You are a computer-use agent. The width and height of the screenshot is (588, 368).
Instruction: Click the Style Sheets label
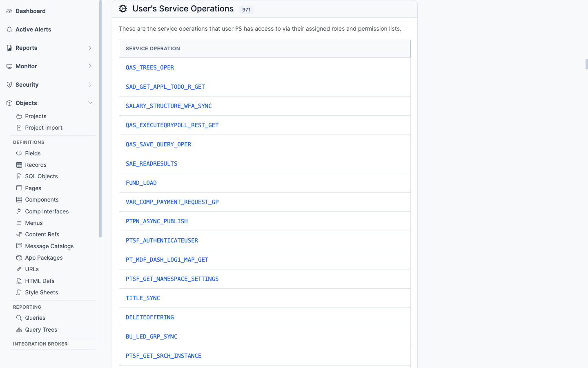[42, 292]
